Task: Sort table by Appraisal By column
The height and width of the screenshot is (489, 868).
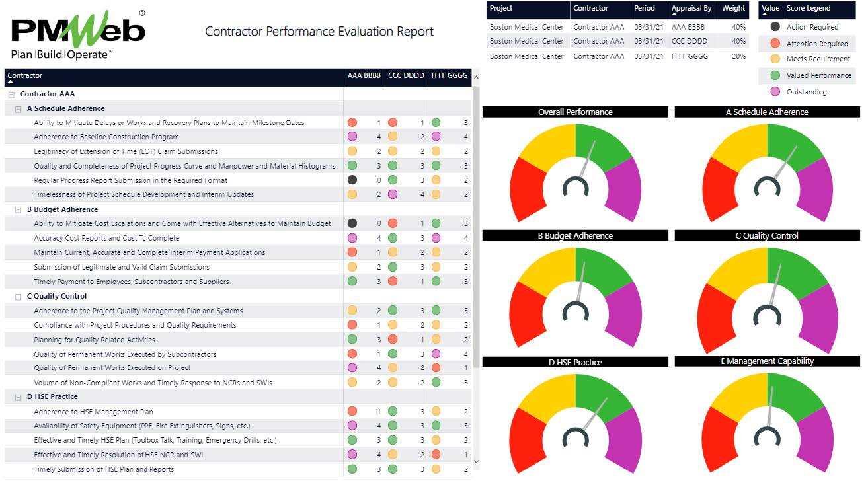Action: coord(691,9)
